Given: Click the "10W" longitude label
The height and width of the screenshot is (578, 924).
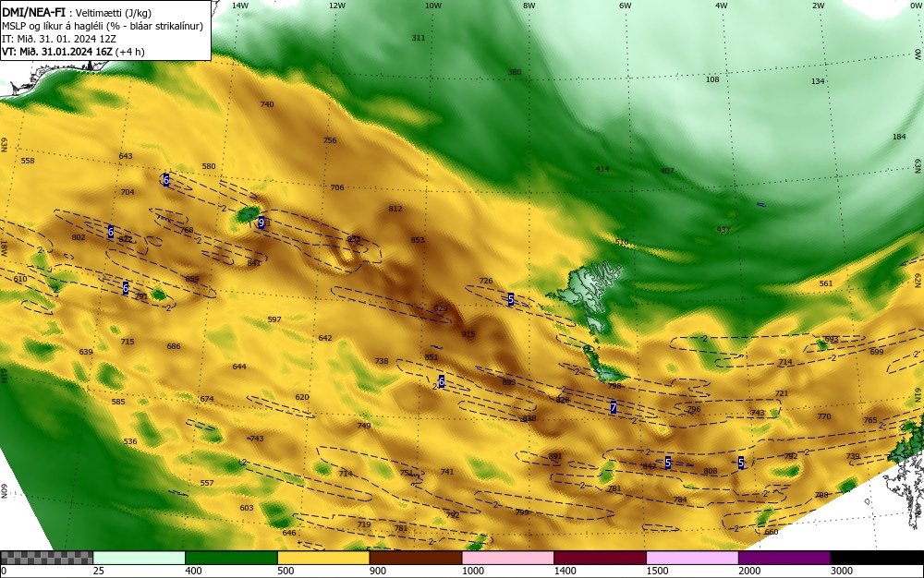Looking at the screenshot, I should pyautogui.click(x=433, y=6).
